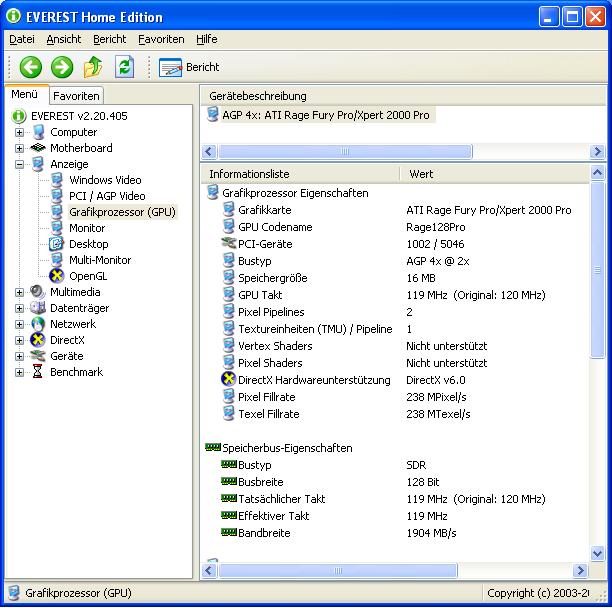This screenshot has width=612, height=608.
Task: Click the green Back arrow toolbar icon
Action: [30, 67]
